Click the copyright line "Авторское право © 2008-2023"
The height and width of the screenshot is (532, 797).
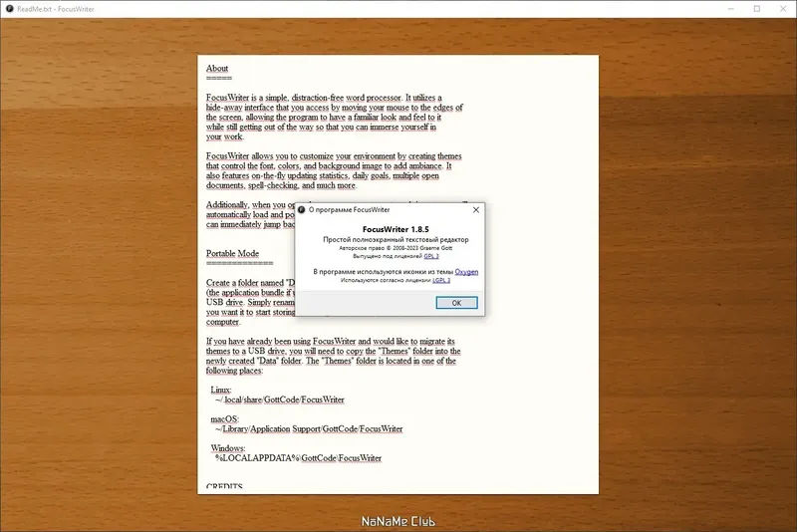[396, 248]
